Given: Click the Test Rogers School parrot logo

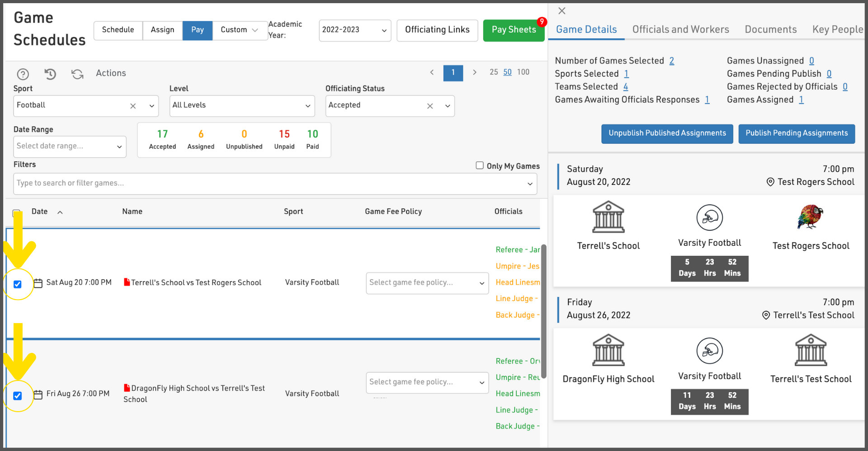Looking at the screenshot, I should (810, 217).
